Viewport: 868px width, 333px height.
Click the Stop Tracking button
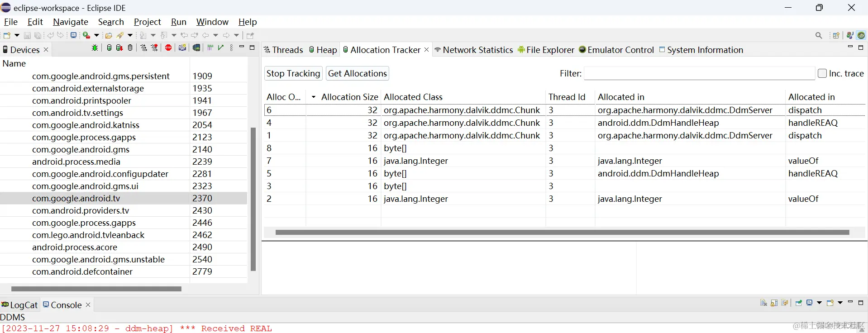coord(293,73)
